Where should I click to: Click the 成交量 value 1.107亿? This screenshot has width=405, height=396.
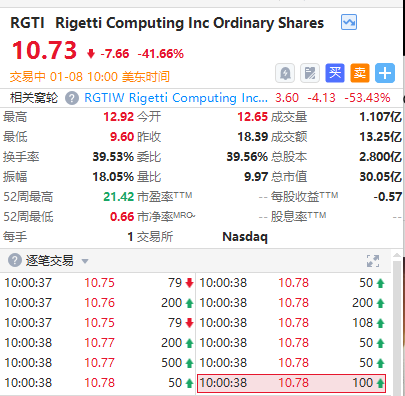point(380,117)
